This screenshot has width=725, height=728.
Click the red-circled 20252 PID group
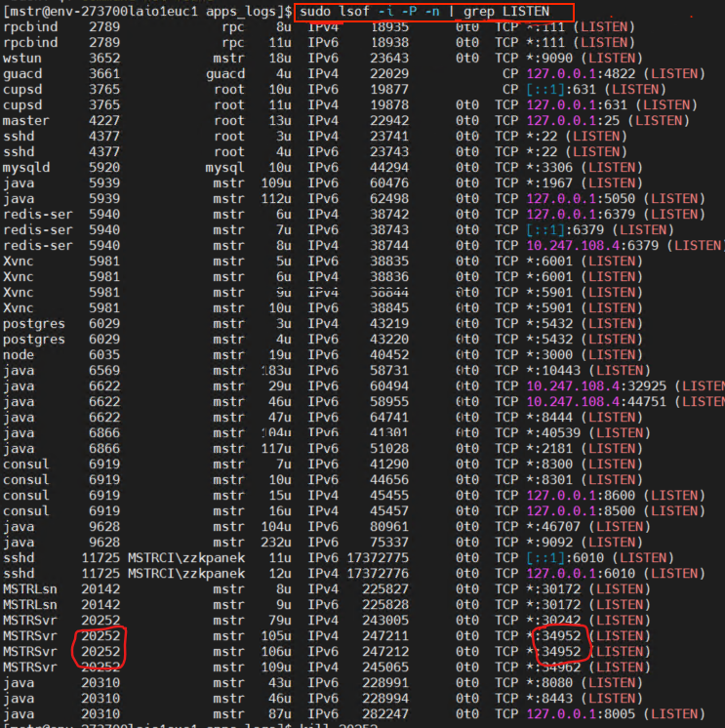coord(101,644)
